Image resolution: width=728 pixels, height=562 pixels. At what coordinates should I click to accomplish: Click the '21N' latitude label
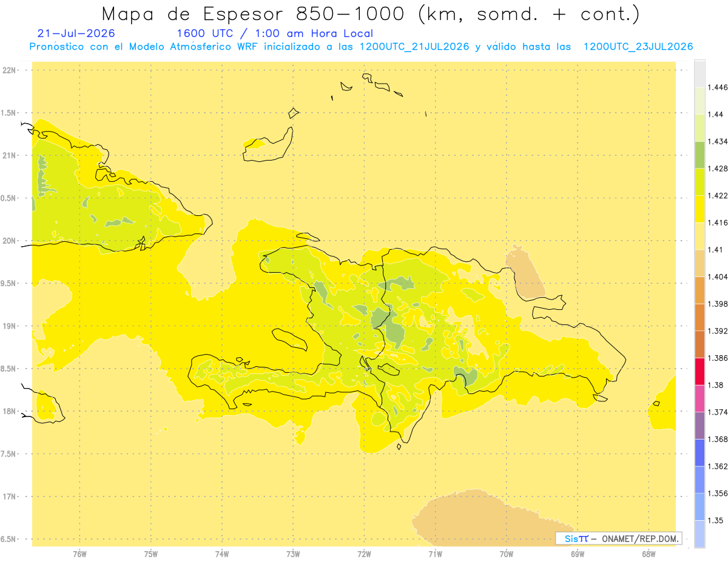pyautogui.click(x=10, y=155)
